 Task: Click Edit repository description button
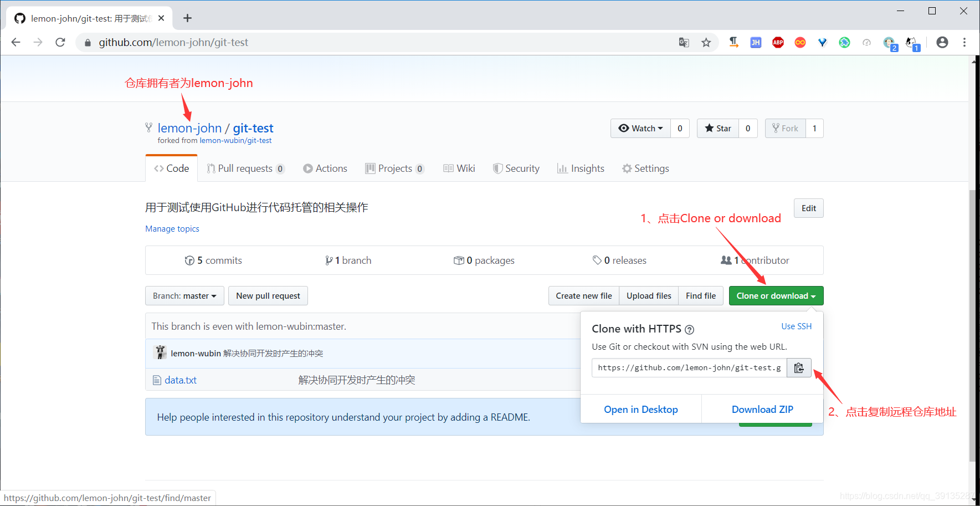coord(809,208)
